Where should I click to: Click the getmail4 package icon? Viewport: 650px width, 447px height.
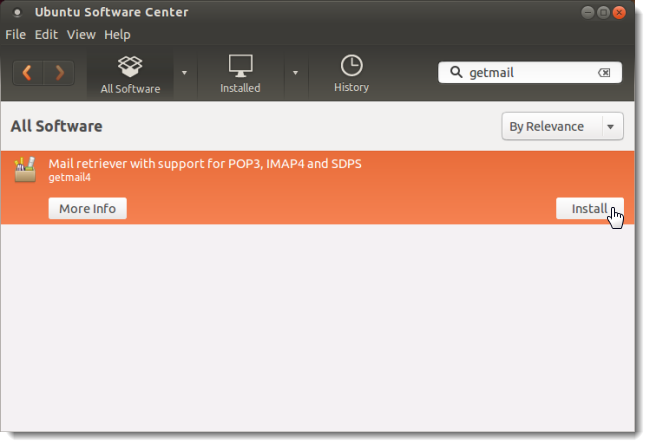25,170
